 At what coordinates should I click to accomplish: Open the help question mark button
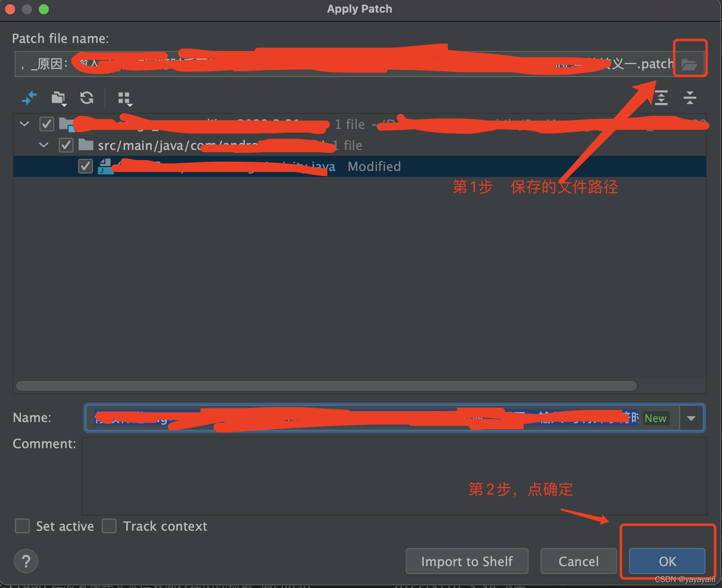(x=26, y=561)
